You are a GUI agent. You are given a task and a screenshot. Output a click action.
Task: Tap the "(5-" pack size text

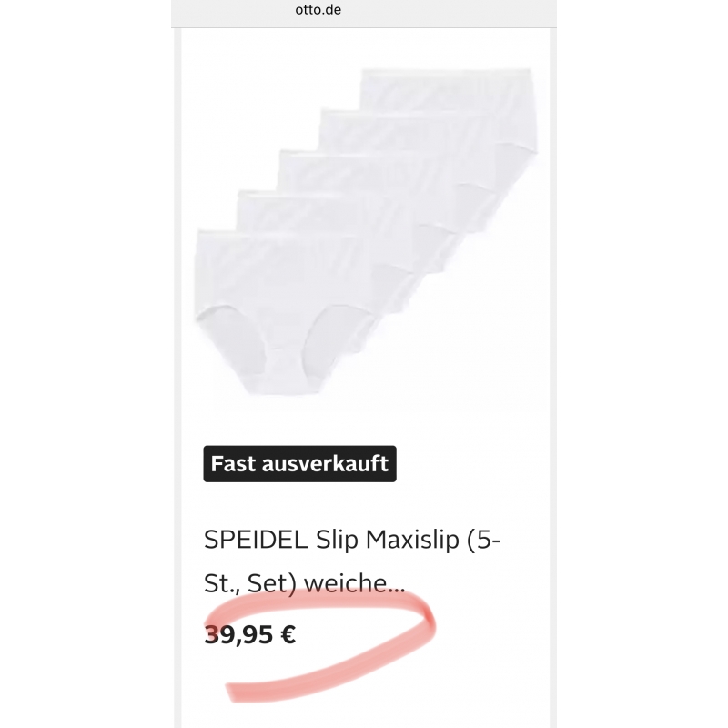click(483, 541)
